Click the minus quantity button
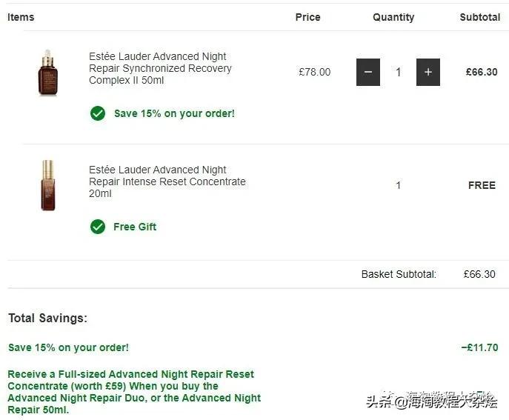 pyautogui.click(x=368, y=73)
